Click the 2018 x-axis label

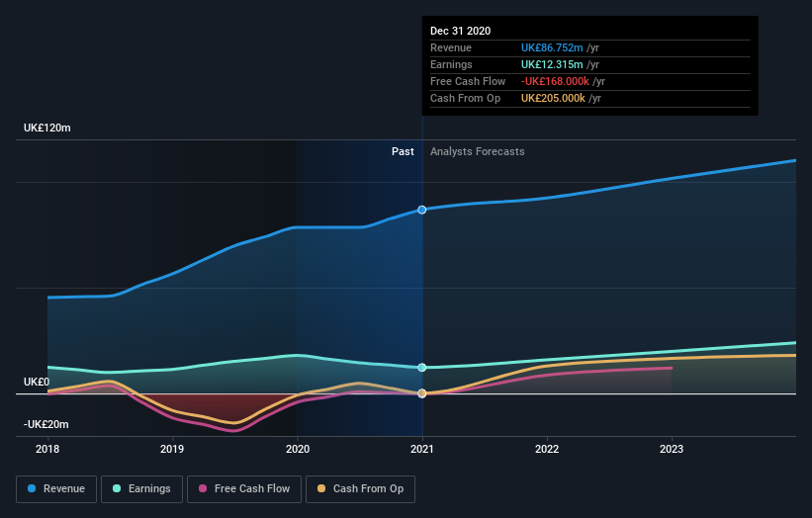(47, 449)
